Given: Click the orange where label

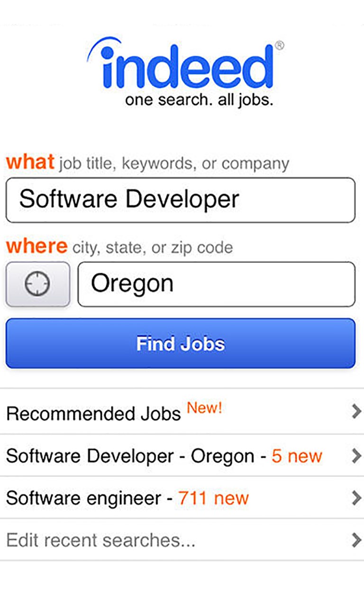Looking at the screenshot, I should 36,246.
